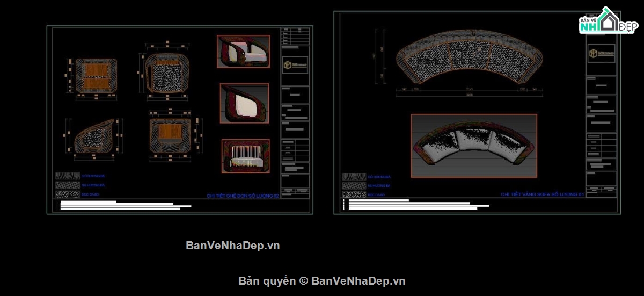The image size is (644, 296).
Task: Click the Bản quyền © BanVeNhaDep.vn text
Action: [322, 280]
